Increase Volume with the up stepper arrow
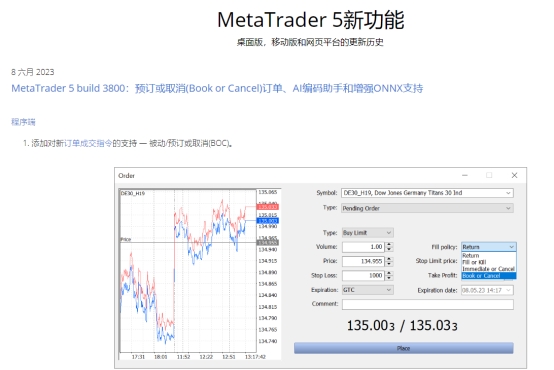Viewport: 554px width, 370px height. (389, 244)
